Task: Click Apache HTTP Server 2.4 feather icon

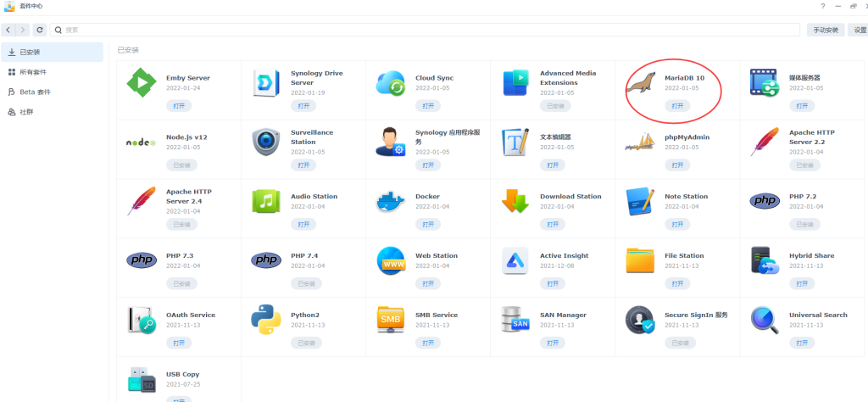Action: click(142, 201)
